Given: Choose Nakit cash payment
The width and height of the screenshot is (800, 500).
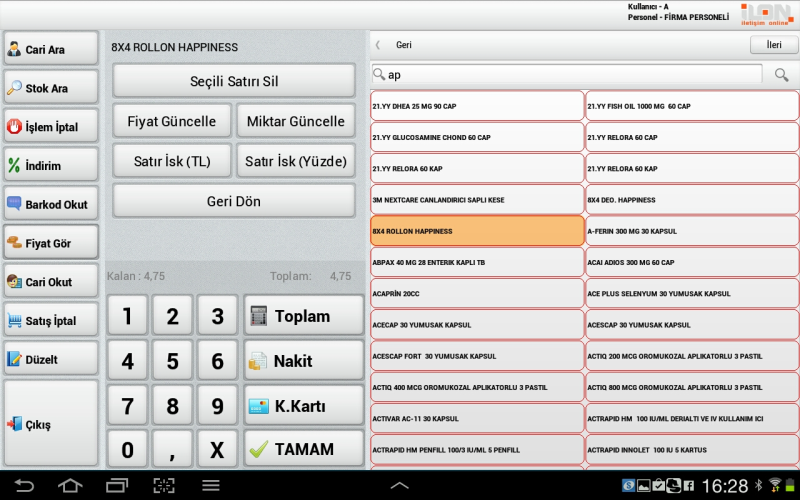Looking at the screenshot, I should (x=303, y=361).
